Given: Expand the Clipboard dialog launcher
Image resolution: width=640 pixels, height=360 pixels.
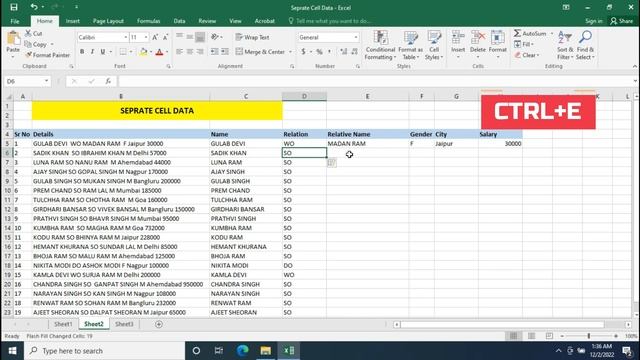Looking at the screenshot, I should pos(71,66).
